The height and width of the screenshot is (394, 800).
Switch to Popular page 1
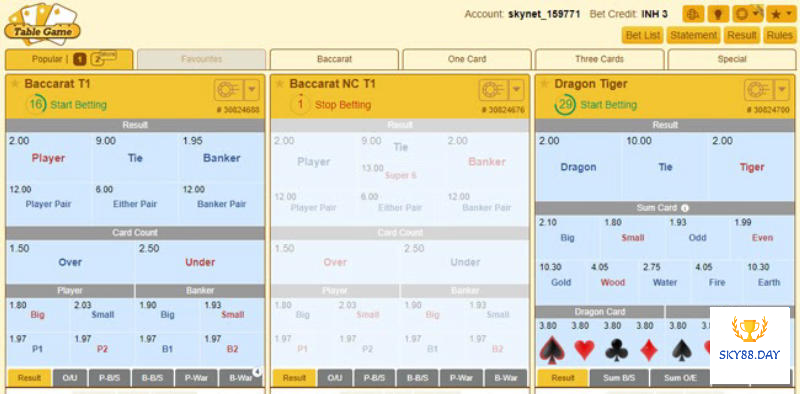(79, 59)
